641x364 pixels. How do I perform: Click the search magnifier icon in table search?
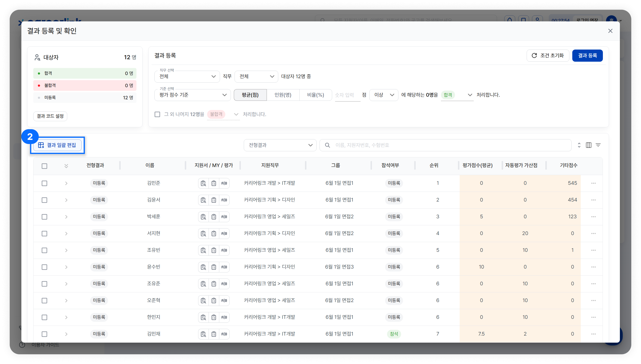pyautogui.click(x=327, y=145)
